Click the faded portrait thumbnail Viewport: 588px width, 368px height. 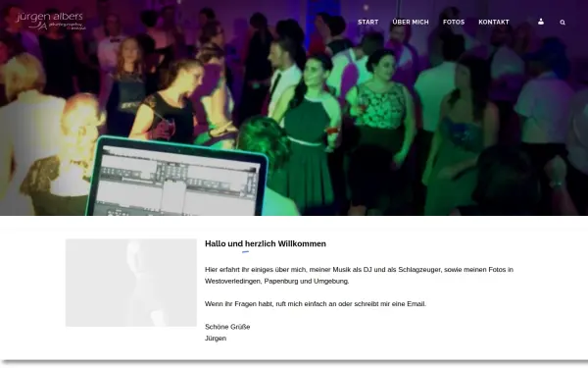click(131, 283)
